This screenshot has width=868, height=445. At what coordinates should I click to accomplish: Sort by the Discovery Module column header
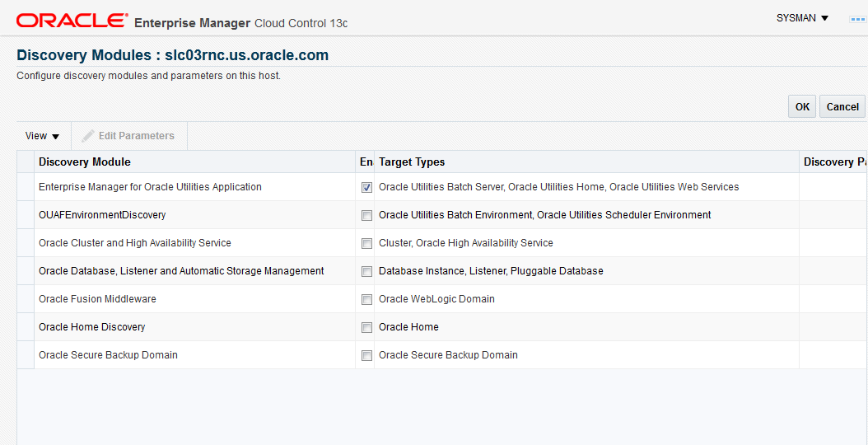click(x=85, y=162)
